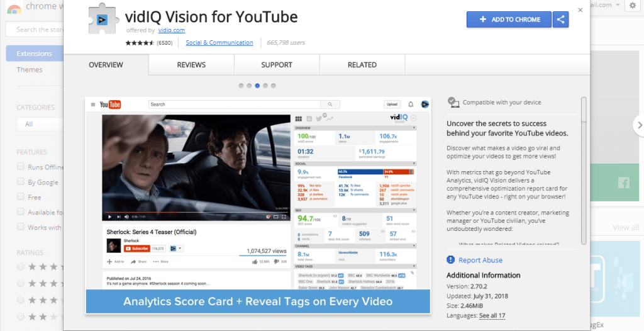Image resolution: width=644 pixels, height=331 pixels.
Task: Switch to the Reviews tab
Action: click(191, 65)
